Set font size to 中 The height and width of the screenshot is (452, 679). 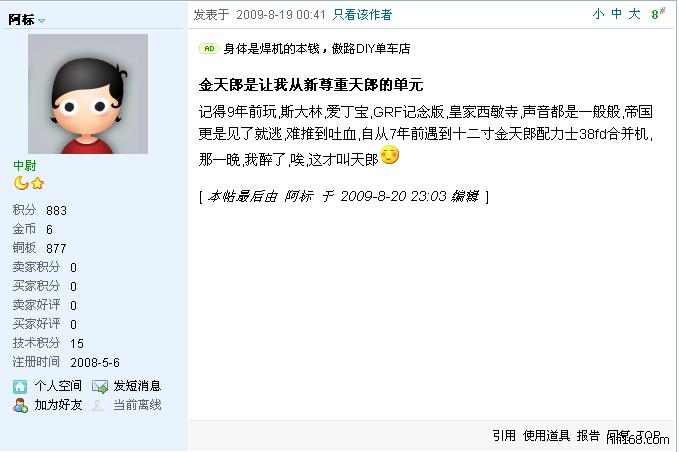point(616,14)
